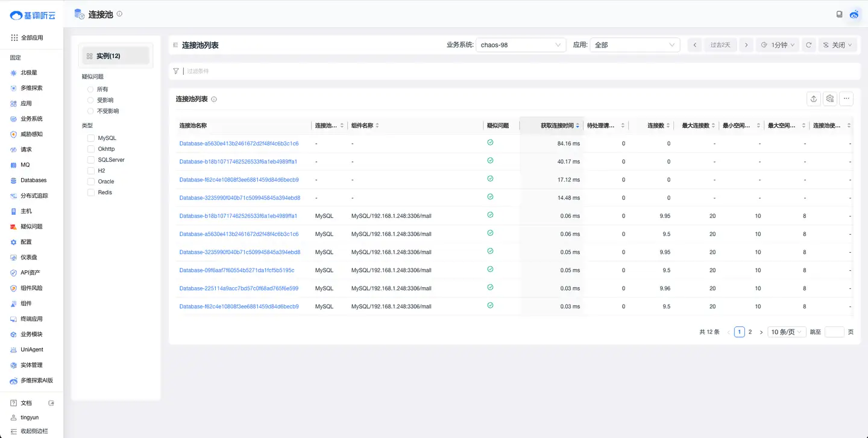Open Databases in the left sidebar
Screen dimensions: 868x438
tap(33, 180)
